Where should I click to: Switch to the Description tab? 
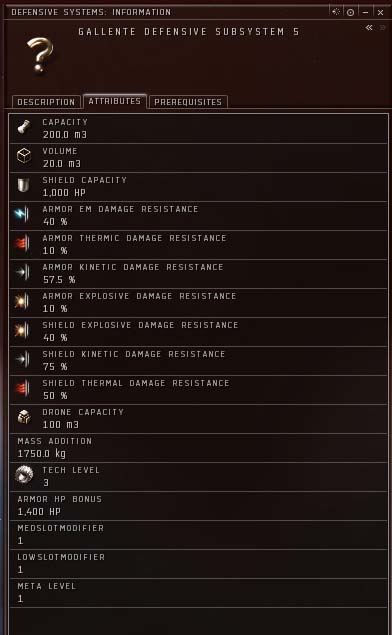point(46,102)
